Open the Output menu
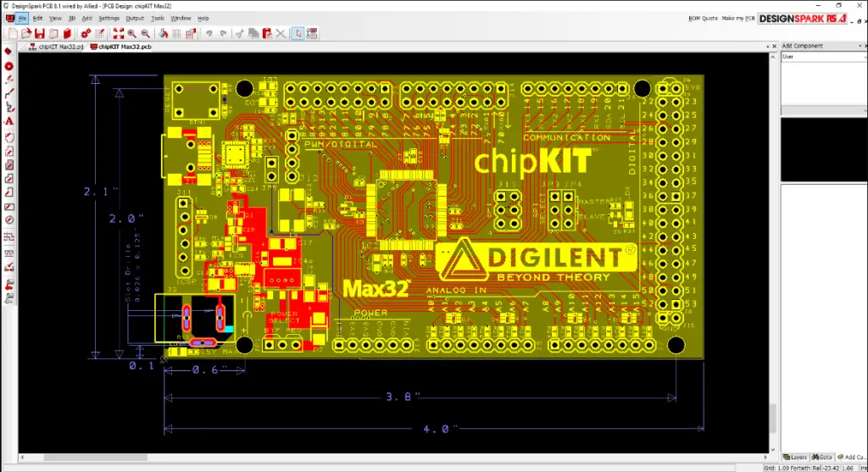 tap(135, 19)
